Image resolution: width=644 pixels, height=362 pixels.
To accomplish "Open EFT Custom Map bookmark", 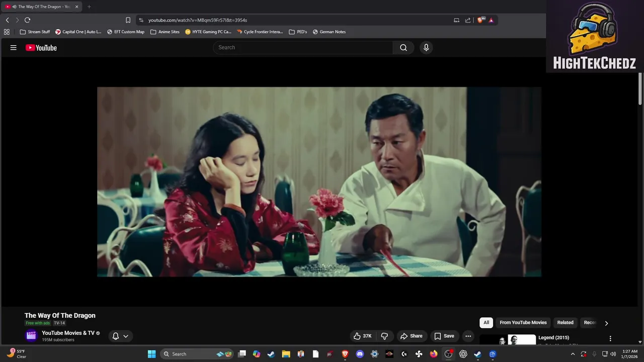I will point(126,32).
